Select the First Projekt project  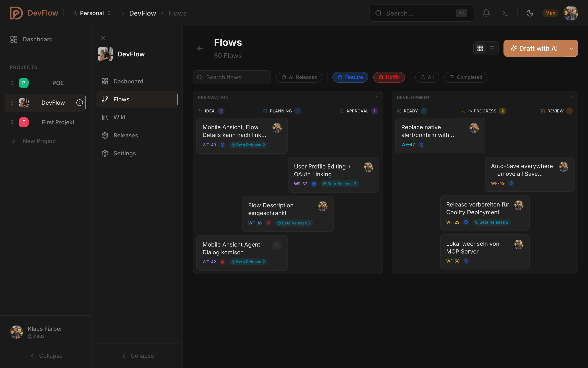[x=46, y=122]
